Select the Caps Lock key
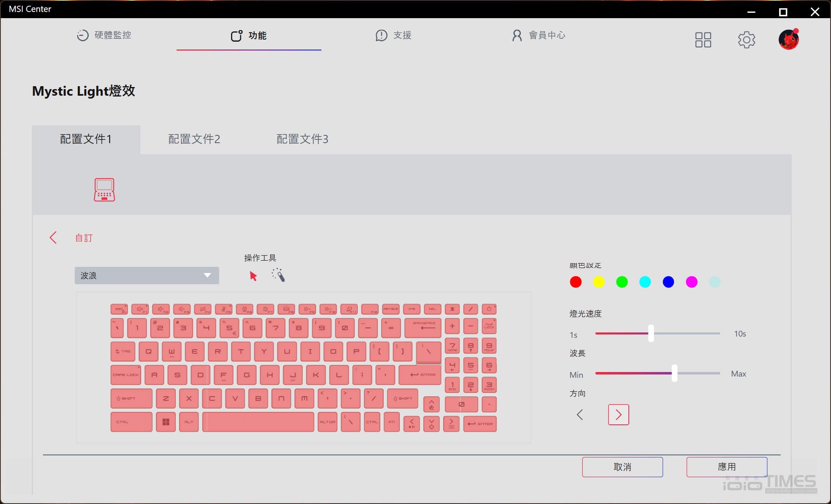Image resolution: width=831 pixels, height=504 pixels. click(126, 375)
